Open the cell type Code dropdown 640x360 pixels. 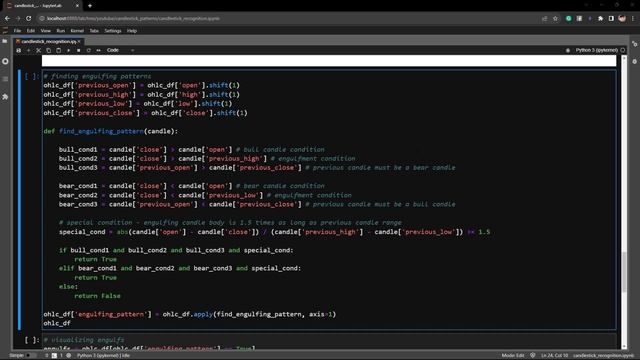tap(120, 50)
